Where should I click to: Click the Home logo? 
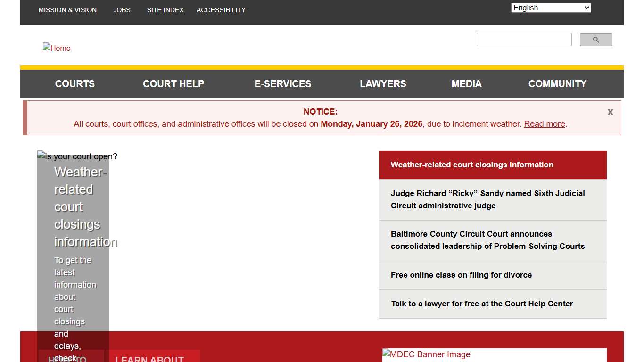(x=56, y=48)
